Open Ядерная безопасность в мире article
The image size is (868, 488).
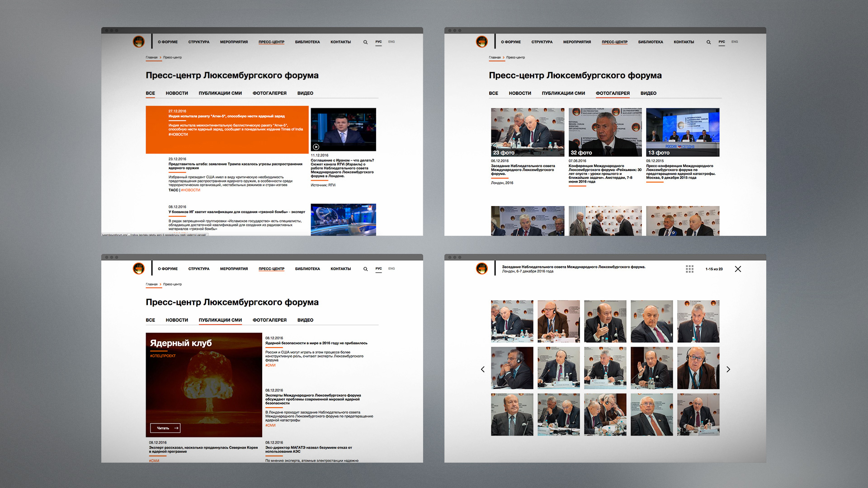(x=316, y=343)
